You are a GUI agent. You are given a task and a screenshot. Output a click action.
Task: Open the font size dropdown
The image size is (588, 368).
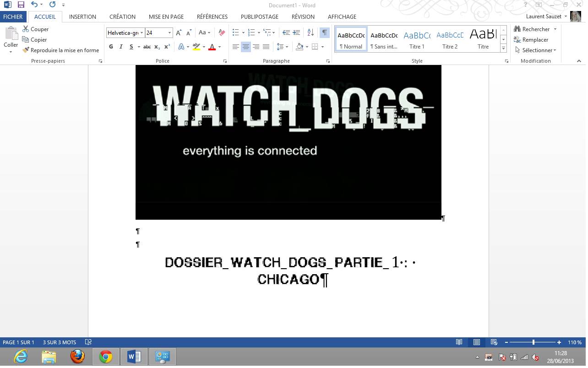click(x=169, y=33)
